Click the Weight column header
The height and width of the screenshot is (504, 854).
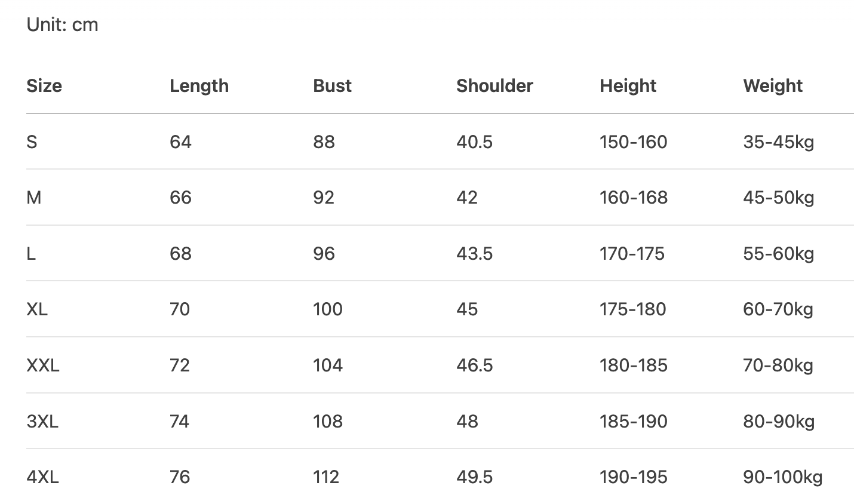tap(773, 86)
